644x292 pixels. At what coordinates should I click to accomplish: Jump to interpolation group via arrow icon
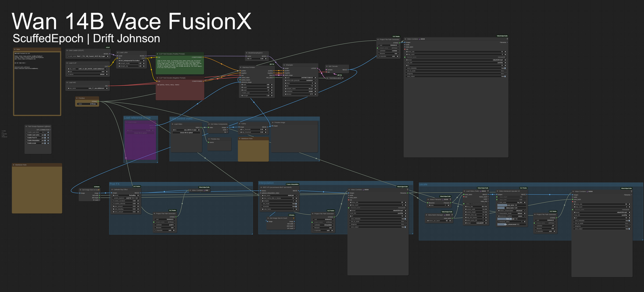point(48,141)
